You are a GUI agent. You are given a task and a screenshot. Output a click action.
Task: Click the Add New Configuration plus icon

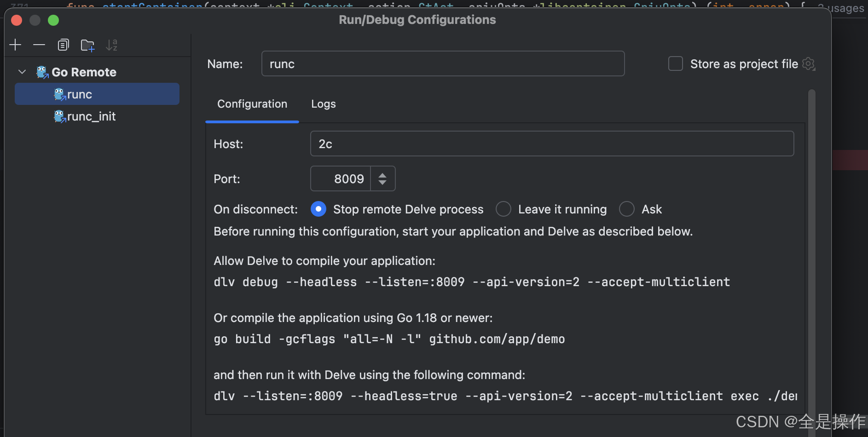click(x=15, y=45)
